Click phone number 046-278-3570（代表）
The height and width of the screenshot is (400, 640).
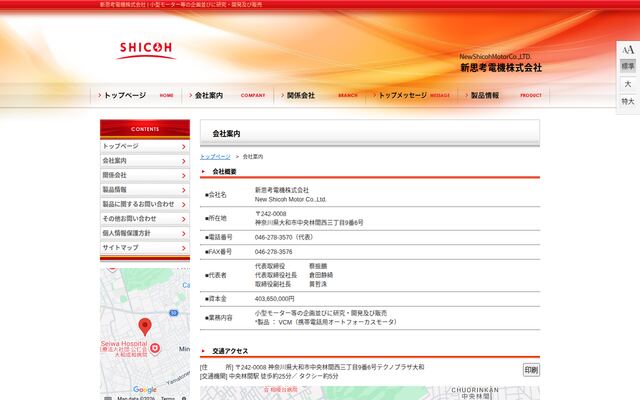tap(284, 237)
